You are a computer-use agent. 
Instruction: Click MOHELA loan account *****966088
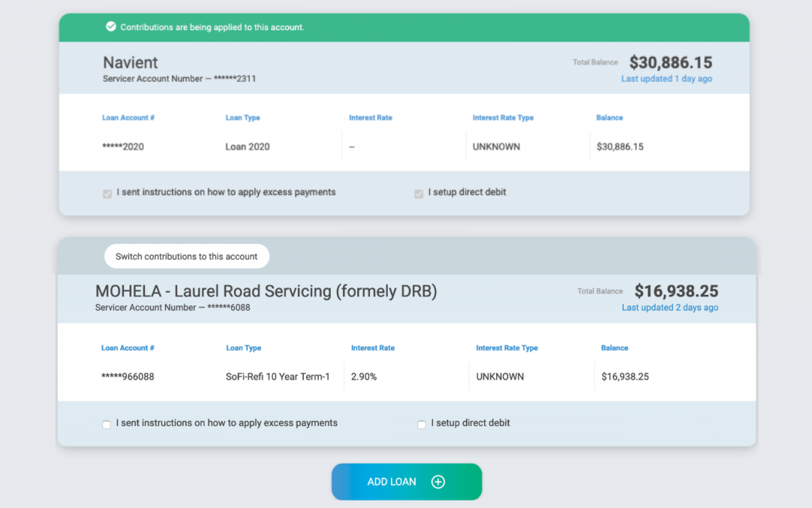(x=127, y=377)
